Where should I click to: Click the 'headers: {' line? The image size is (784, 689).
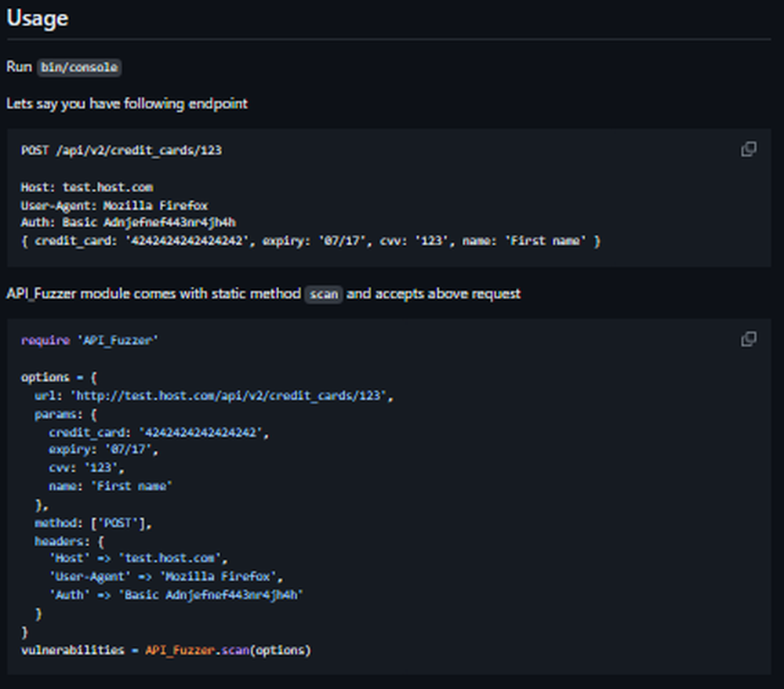click(69, 542)
